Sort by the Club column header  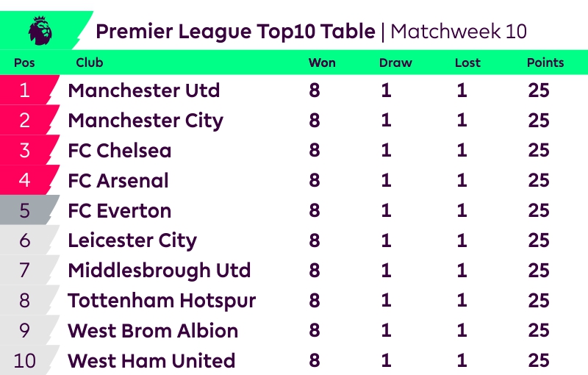tap(90, 63)
